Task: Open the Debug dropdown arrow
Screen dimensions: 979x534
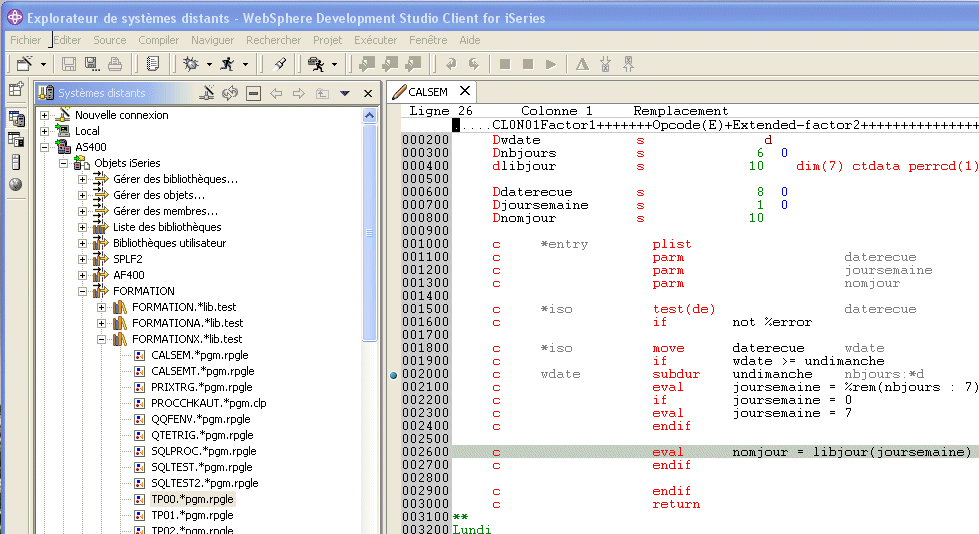Action: click(209, 64)
